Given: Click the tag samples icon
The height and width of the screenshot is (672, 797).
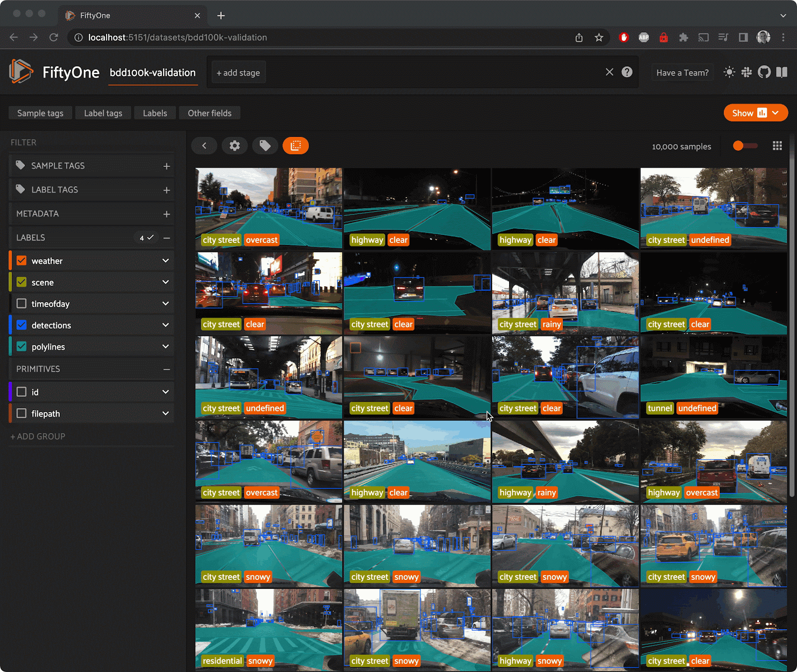Looking at the screenshot, I should click(x=265, y=145).
